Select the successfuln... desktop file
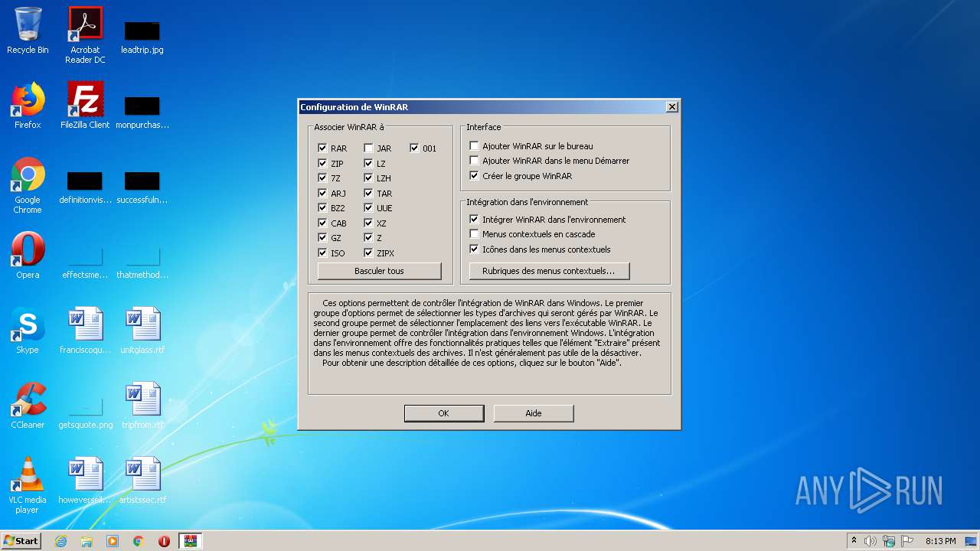 [142, 187]
